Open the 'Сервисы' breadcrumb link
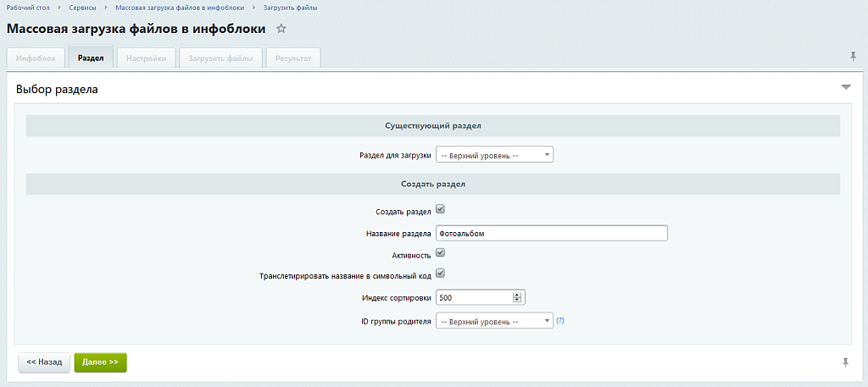The width and height of the screenshot is (868, 387). (x=82, y=7)
